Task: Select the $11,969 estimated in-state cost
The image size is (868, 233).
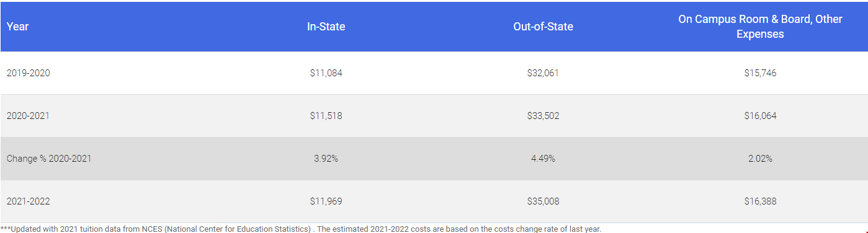Action: tap(326, 201)
